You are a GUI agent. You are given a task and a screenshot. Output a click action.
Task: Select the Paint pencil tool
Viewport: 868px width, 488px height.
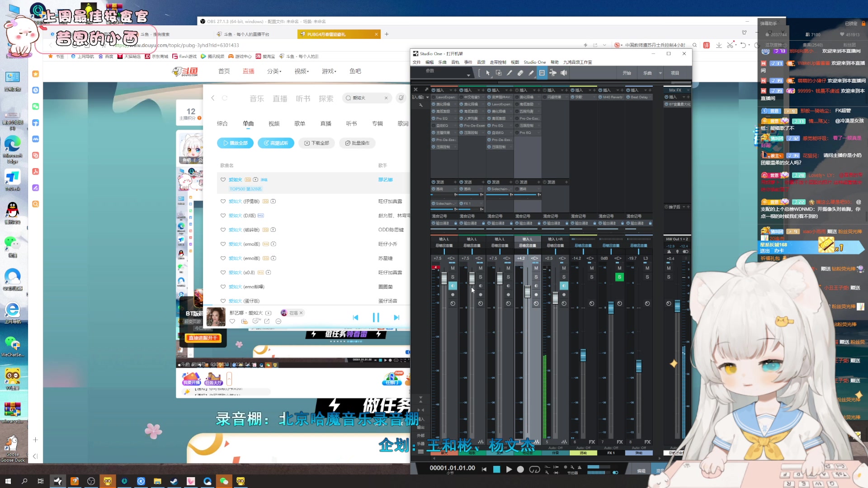pos(531,73)
